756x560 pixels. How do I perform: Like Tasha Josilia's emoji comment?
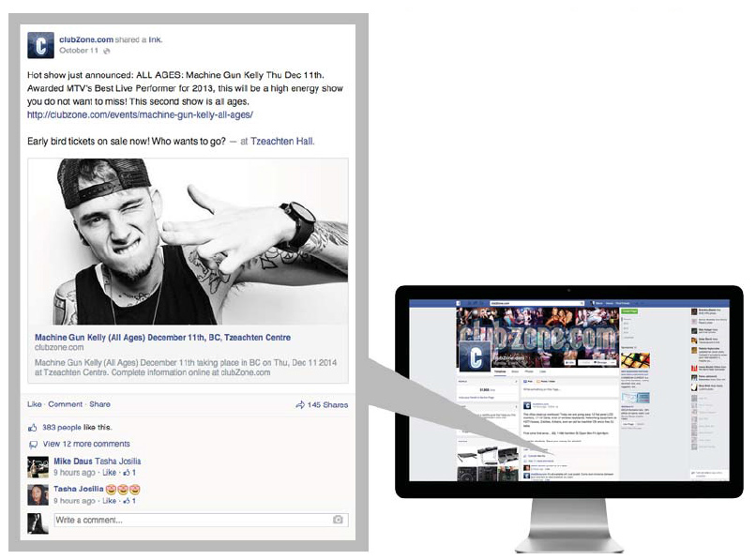[x=110, y=501]
